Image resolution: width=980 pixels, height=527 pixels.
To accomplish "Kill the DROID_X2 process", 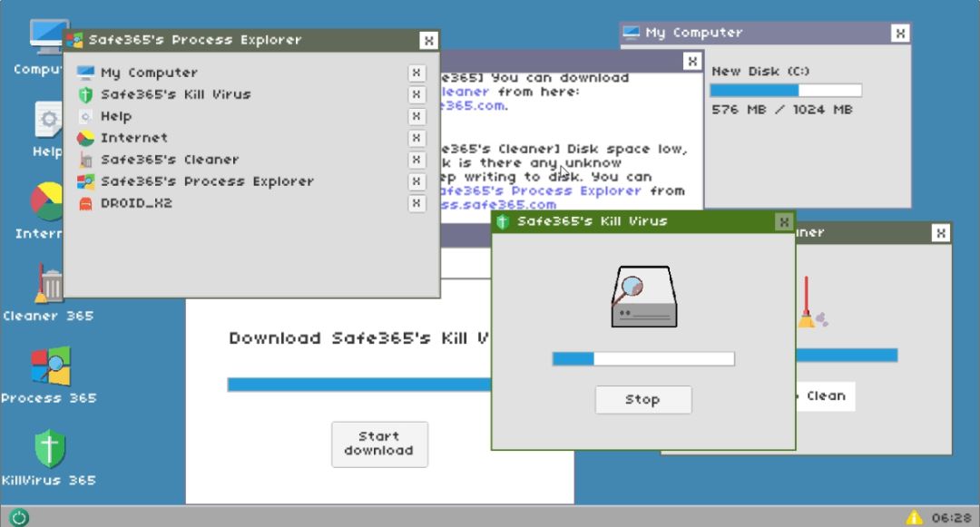I will pyautogui.click(x=416, y=204).
